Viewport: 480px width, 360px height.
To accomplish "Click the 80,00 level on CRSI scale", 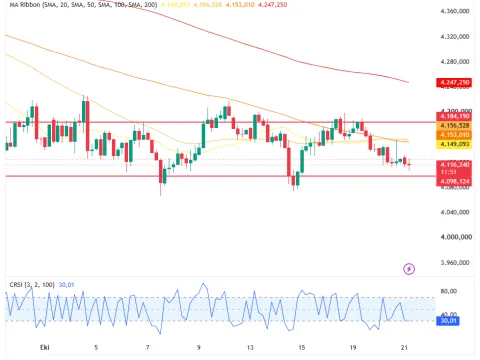I will coord(448,291).
